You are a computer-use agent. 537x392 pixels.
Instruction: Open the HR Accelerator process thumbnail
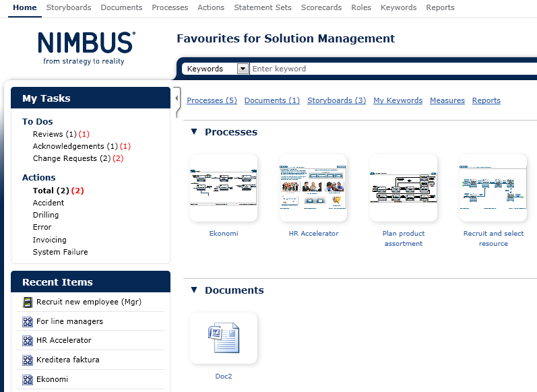pos(313,188)
